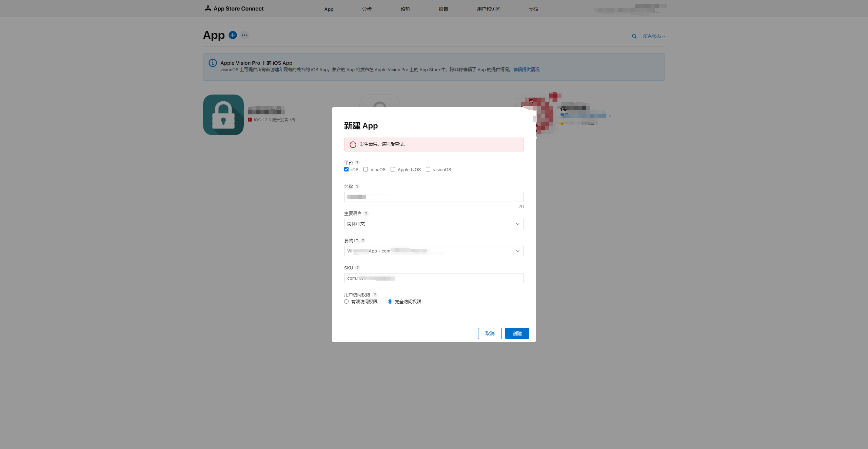Go to the 分析 menu item
868x449 pixels.
coord(367,9)
